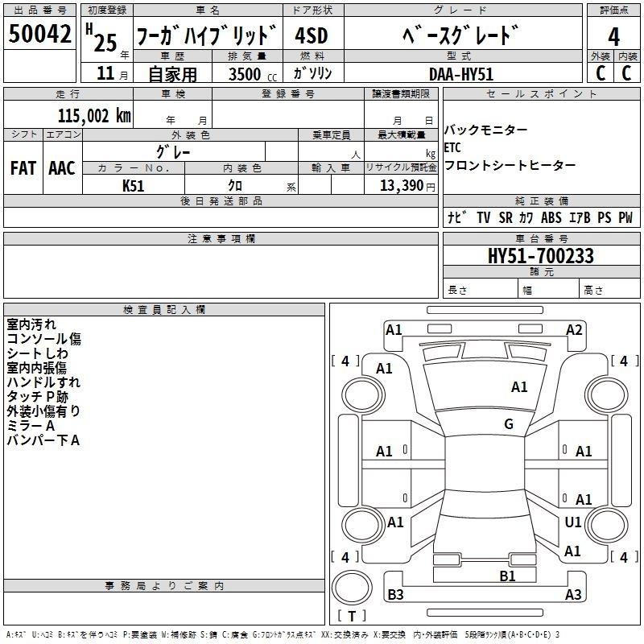Image resolution: width=644 pixels, height=644 pixels.
Task: Select the ETC sales point entry
Action: tap(452, 147)
